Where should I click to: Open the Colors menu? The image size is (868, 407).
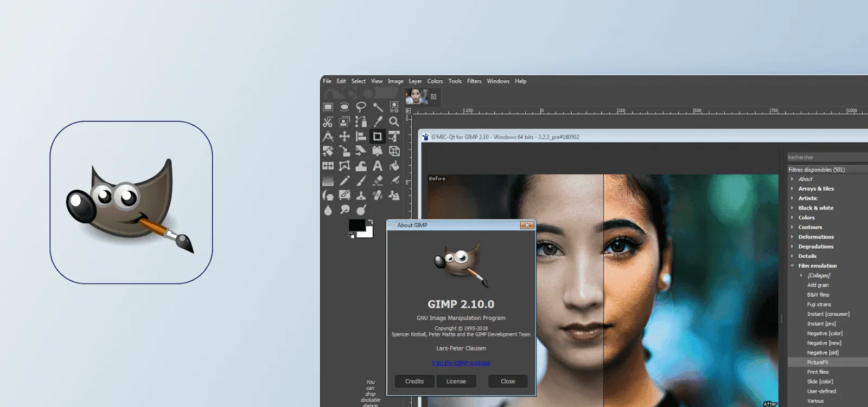435,81
